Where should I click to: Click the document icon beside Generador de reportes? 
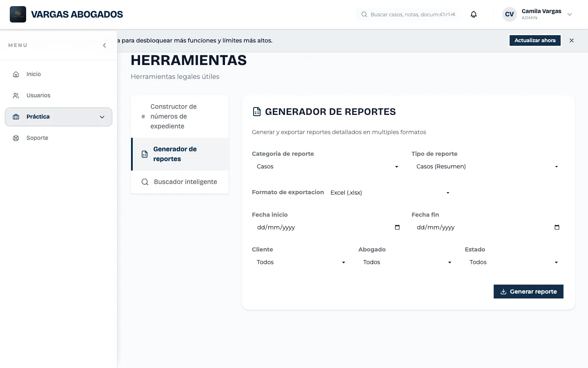[x=145, y=154]
